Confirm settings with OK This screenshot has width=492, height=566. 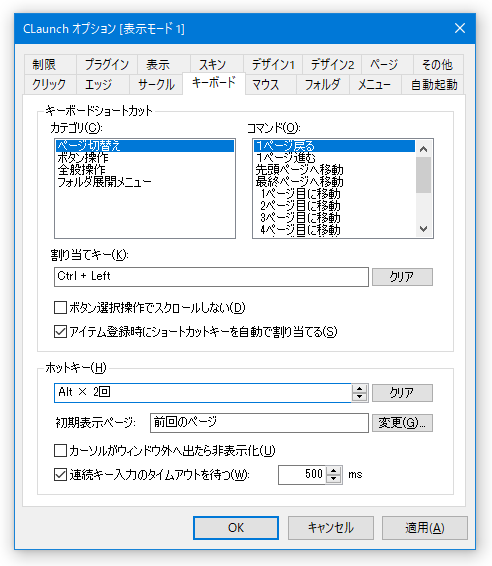(x=236, y=528)
